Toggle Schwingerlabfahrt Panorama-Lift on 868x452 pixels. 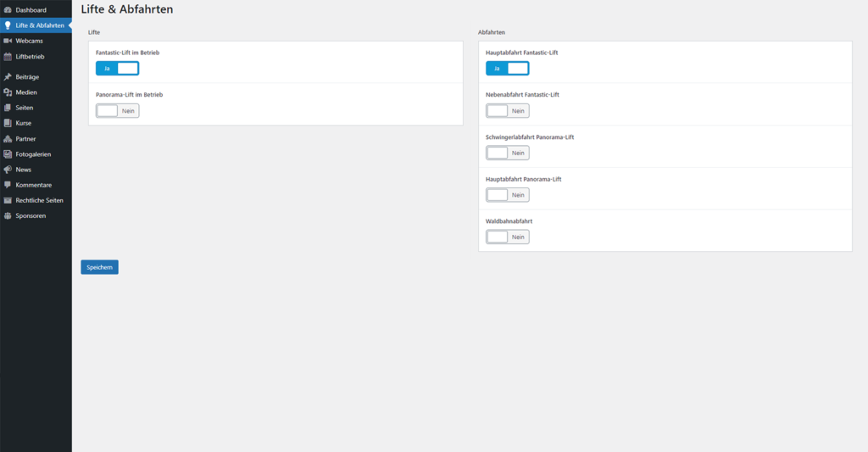[x=508, y=153]
